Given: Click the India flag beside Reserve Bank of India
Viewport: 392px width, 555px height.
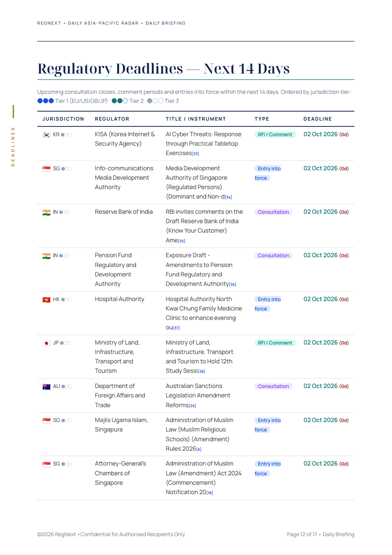Looking at the screenshot, I should (46, 212).
